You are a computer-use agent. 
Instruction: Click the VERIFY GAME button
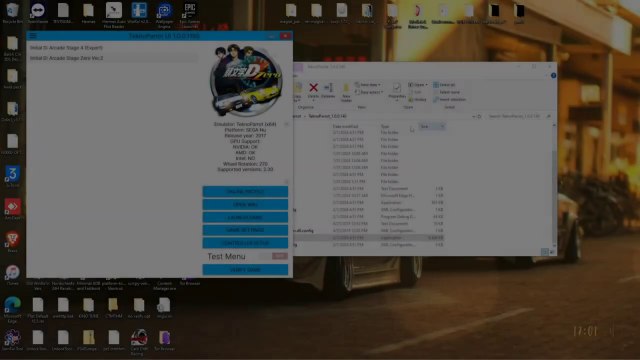click(245, 269)
